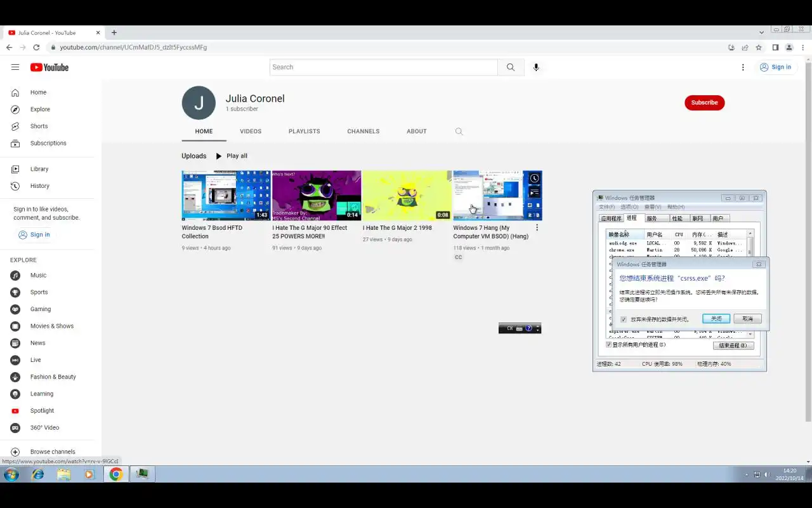Viewport: 812px width, 508px height.
Task: Focus the YouTube search box
Action: coord(384,67)
